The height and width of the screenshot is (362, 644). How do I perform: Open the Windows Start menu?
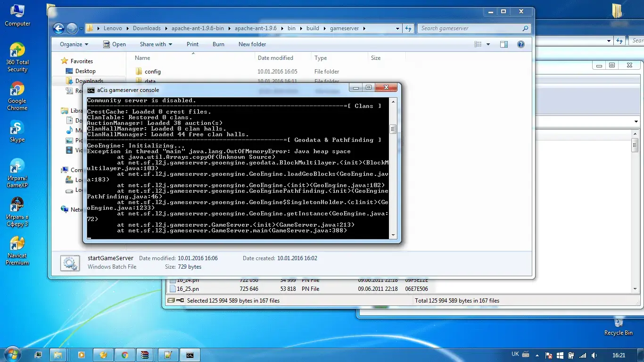tap(12, 354)
